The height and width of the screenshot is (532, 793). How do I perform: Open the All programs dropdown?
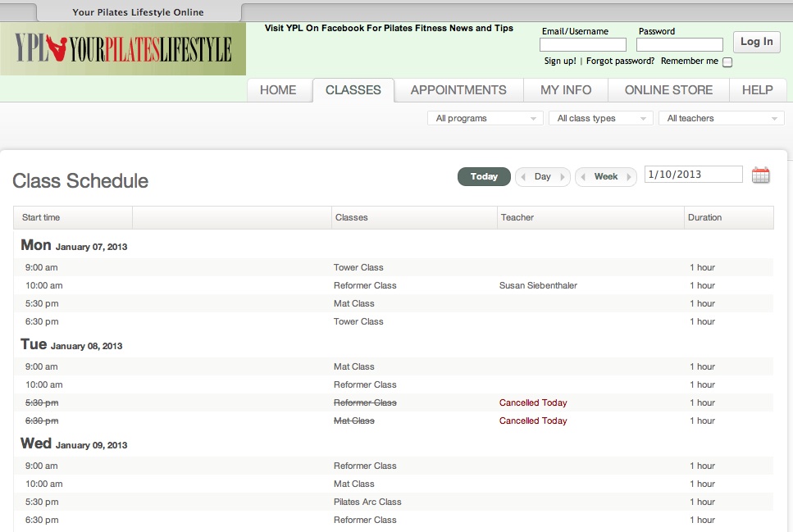click(484, 118)
